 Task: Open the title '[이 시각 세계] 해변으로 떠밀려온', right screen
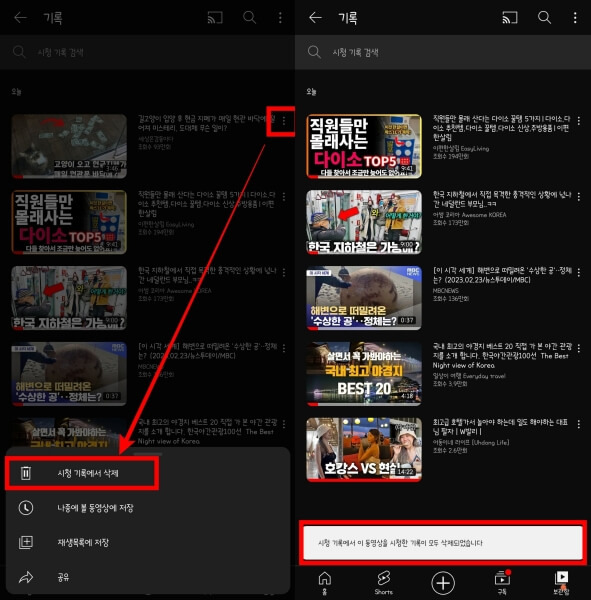[501, 275]
